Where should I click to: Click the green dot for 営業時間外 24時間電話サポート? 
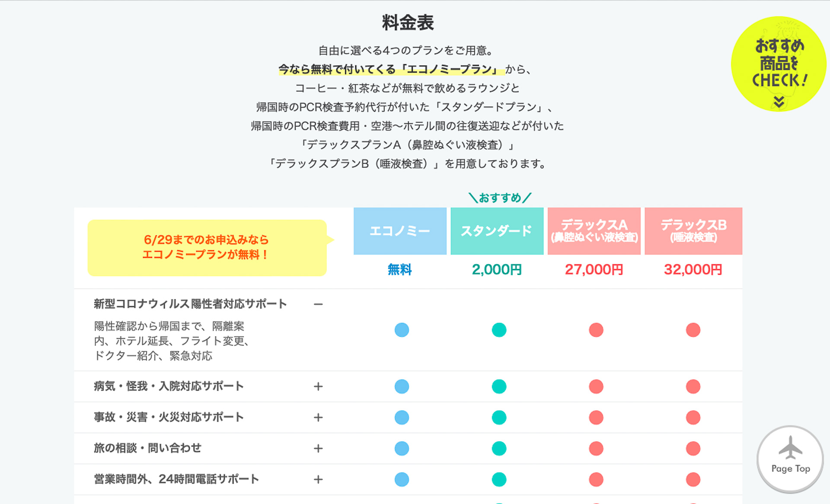click(x=499, y=479)
